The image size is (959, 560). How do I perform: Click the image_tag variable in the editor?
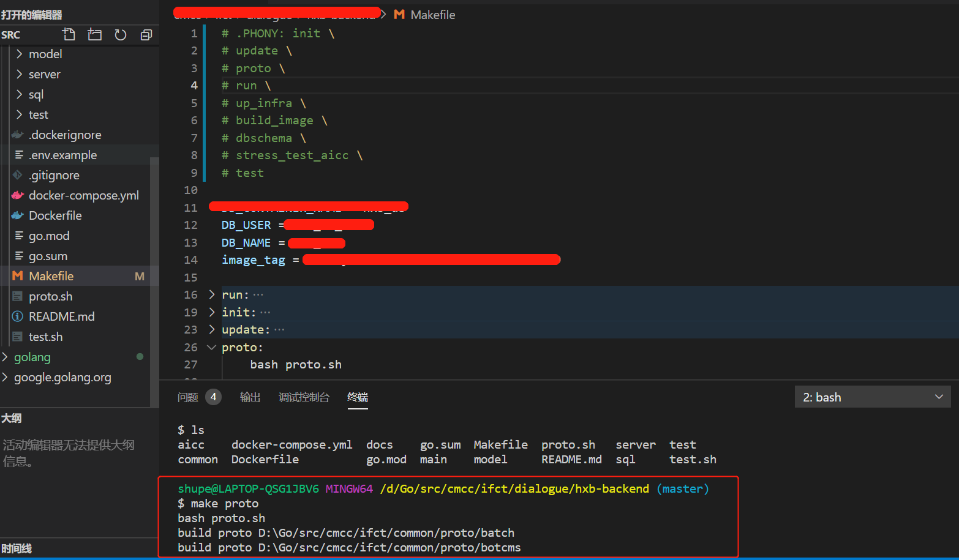pos(254,260)
